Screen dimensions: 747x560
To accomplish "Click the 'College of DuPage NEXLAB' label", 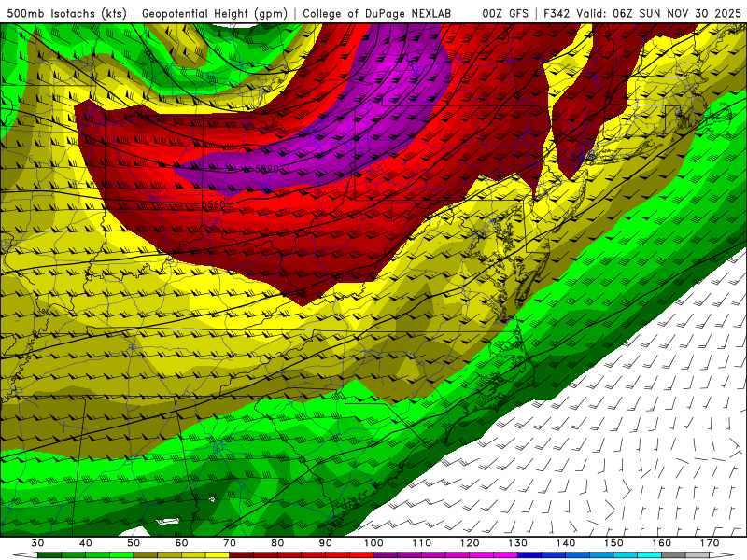I will (377, 13).
